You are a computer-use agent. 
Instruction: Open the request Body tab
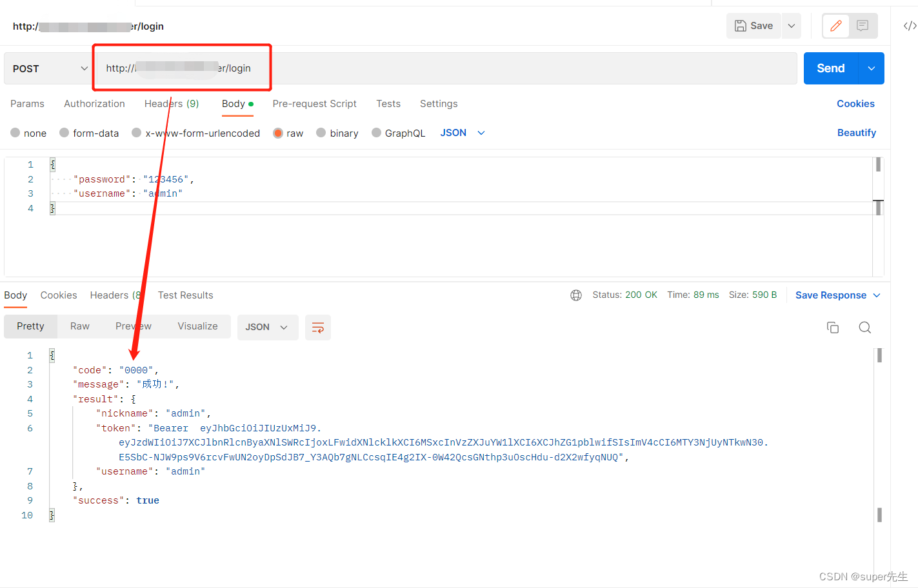click(237, 104)
